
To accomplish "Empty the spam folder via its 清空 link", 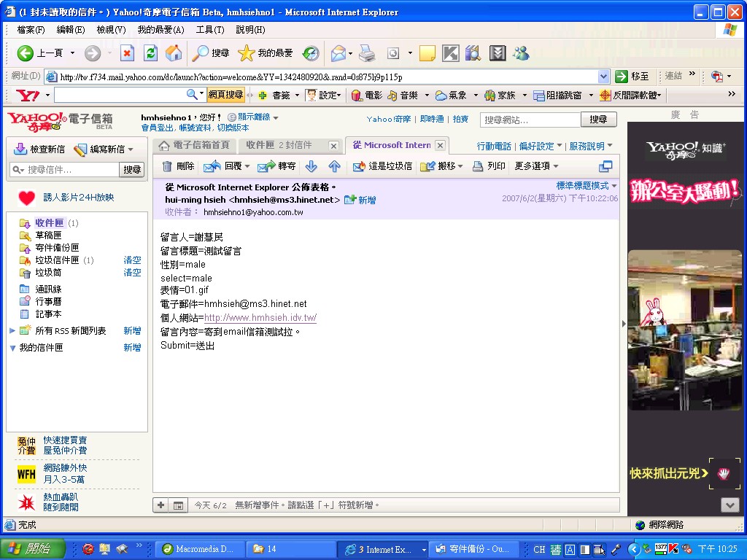I will [x=132, y=260].
